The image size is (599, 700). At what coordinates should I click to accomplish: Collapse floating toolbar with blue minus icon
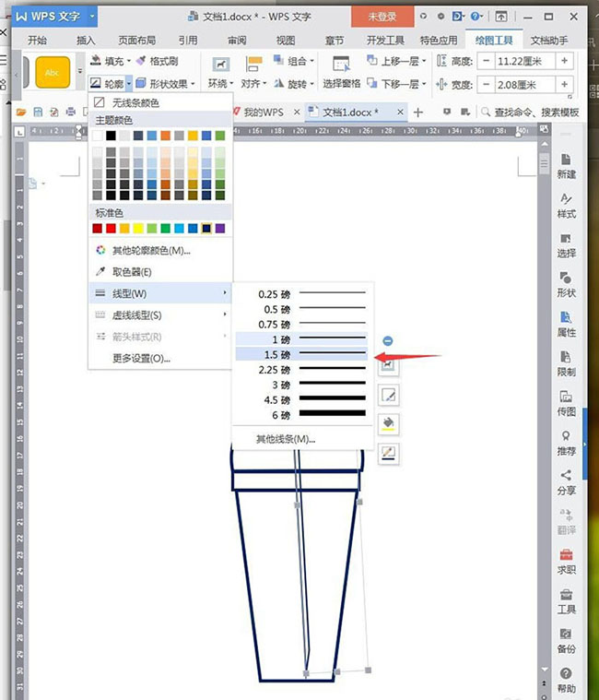pos(389,341)
